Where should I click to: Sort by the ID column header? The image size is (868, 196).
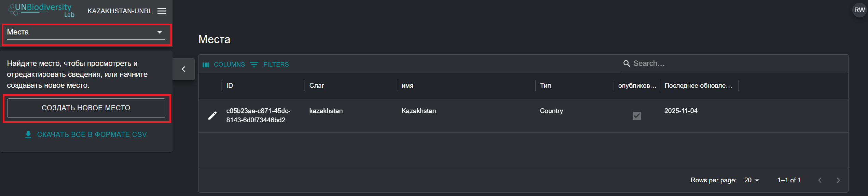coord(230,86)
